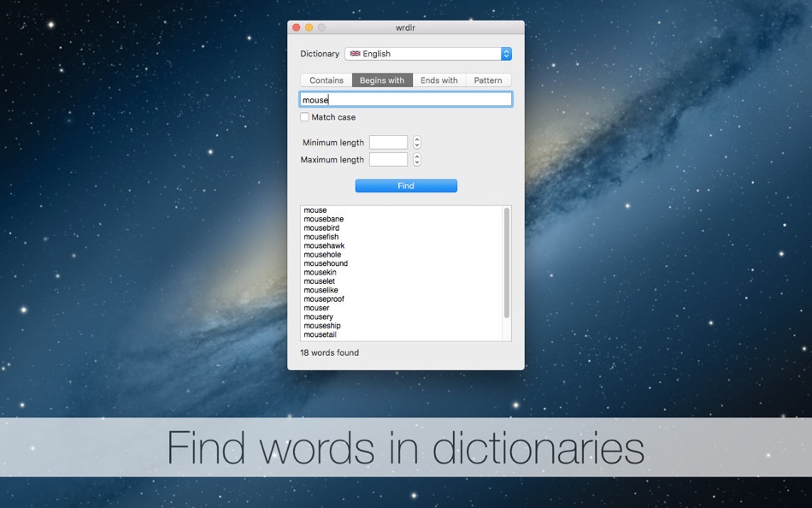Minimize the wrdlr window

309,27
